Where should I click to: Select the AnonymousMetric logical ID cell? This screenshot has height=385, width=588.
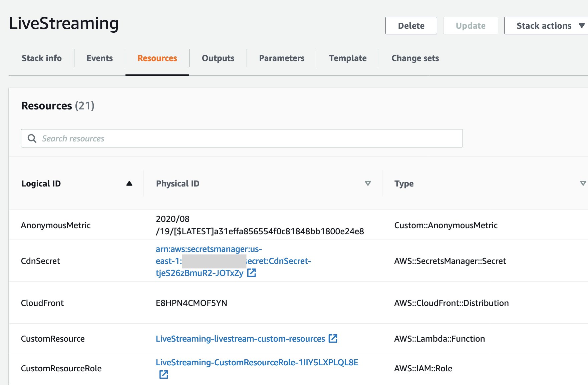[x=56, y=225]
